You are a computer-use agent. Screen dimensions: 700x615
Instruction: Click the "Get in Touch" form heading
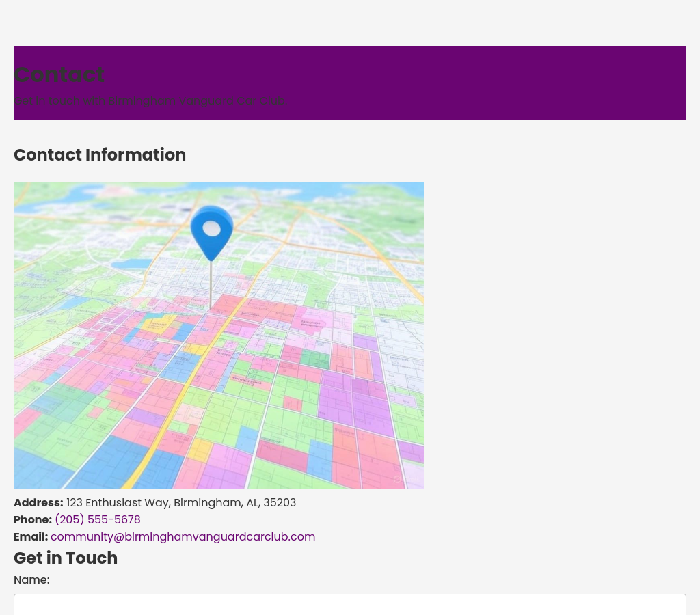(x=66, y=558)
